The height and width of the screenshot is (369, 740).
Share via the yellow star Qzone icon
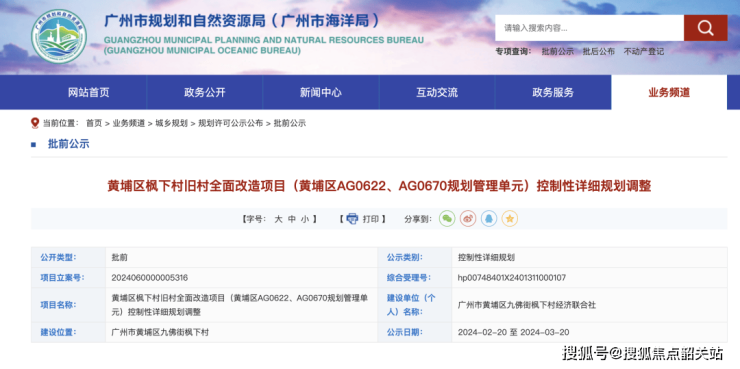[x=510, y=218]
